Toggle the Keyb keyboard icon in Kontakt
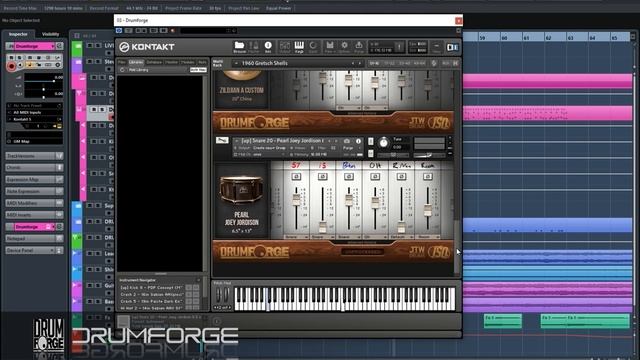640x360 pixels. tap(299, 46)
